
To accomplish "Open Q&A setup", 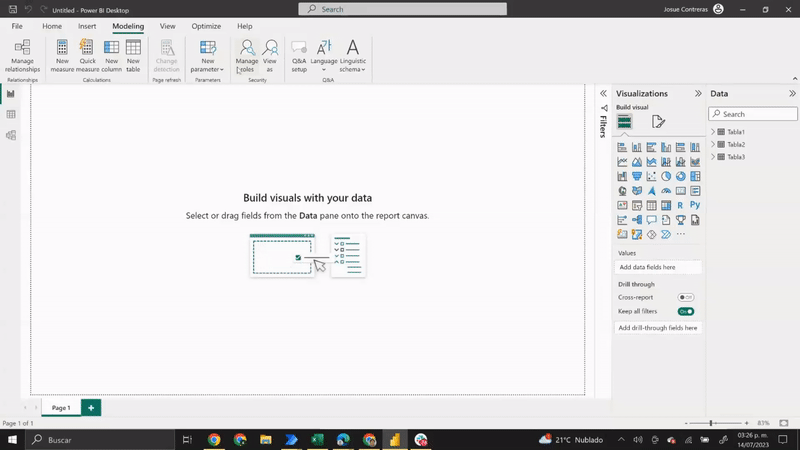I will point(299,56).
